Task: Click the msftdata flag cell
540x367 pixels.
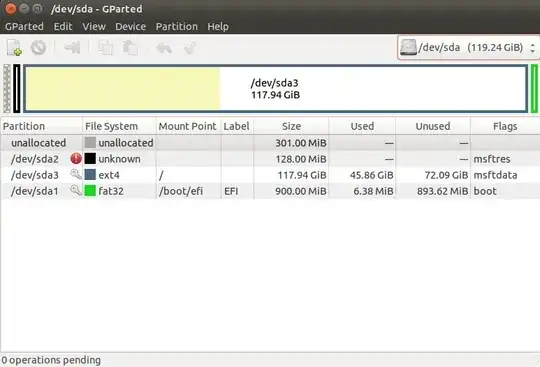Action: (495, 175)
